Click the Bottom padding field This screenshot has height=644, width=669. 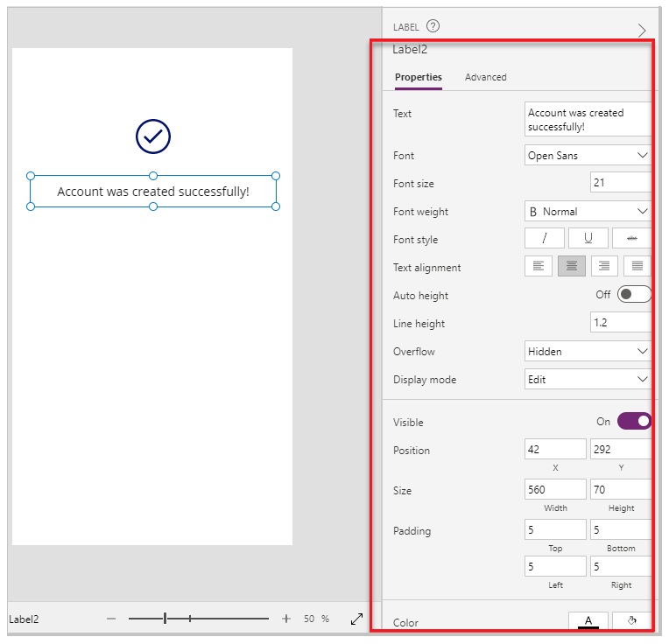[621, 529]
